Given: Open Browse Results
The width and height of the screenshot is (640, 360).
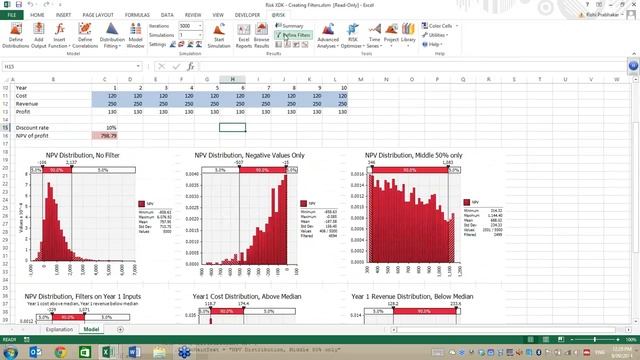Looking at the screenshot, I should tap(261, 36).
